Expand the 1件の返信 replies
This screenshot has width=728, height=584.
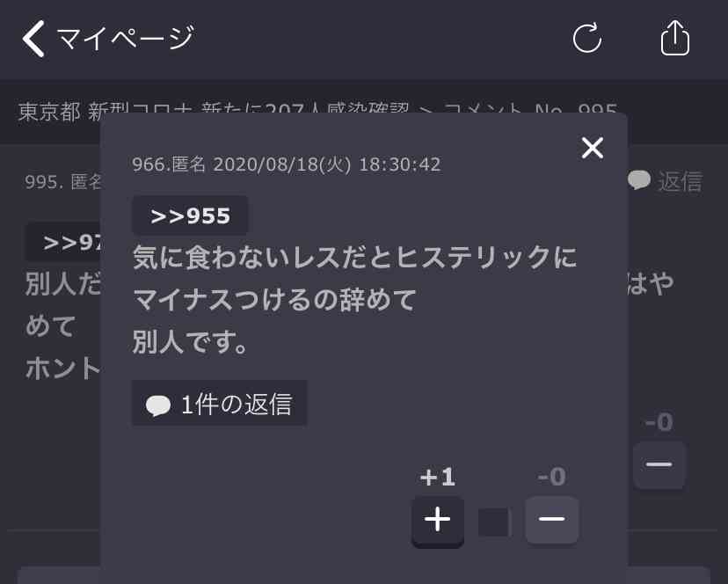point(219,404)
